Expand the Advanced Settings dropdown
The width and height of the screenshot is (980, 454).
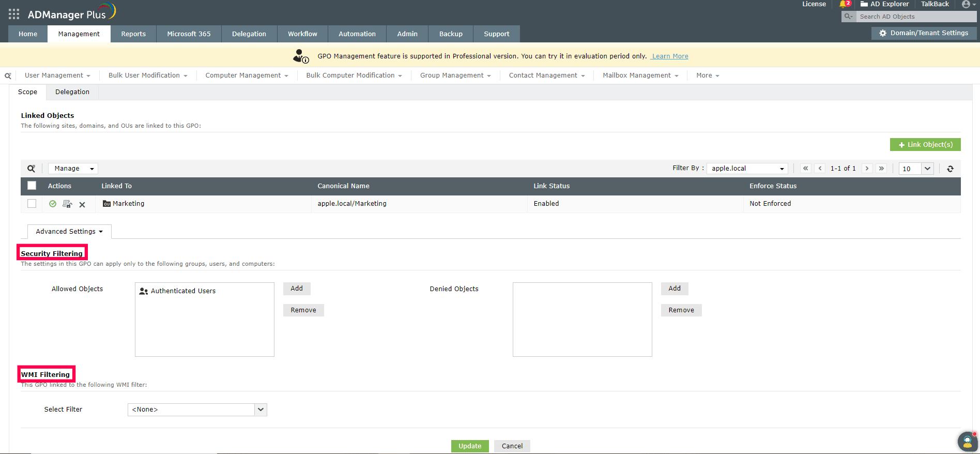click(69, 232)
